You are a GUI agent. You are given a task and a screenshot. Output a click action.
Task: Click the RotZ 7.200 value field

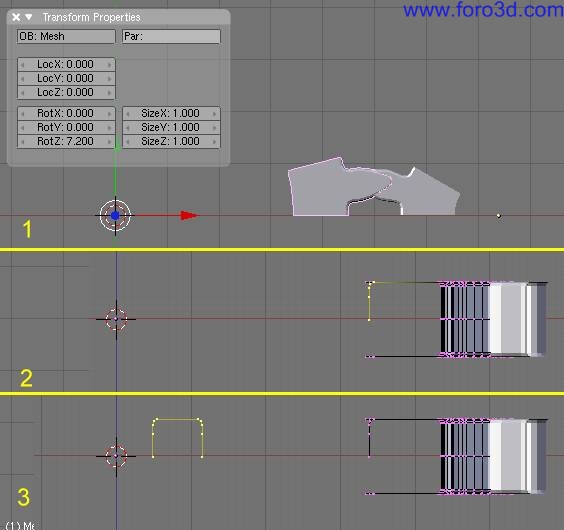[66, 141]
